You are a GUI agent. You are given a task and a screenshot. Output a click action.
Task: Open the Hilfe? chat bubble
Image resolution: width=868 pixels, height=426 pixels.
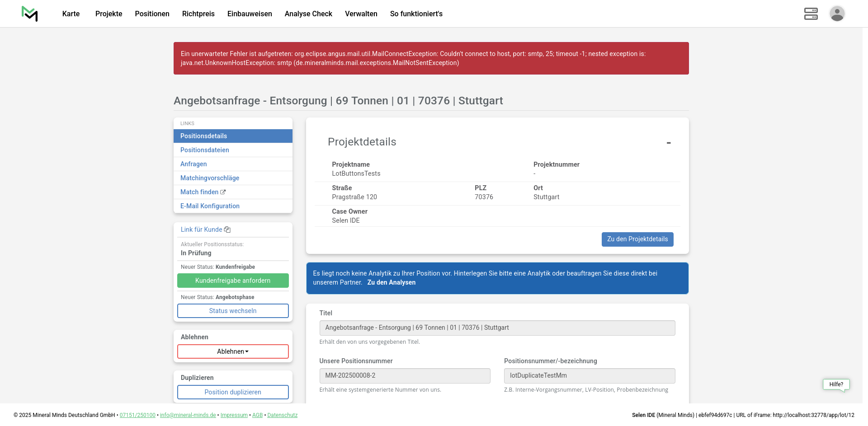836,384
